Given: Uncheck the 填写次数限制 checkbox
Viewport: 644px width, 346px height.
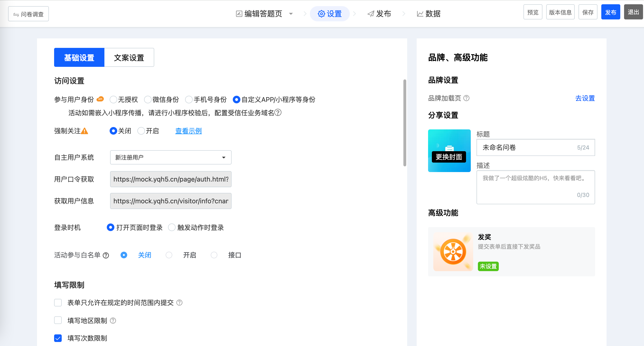Looking at the screenshot, I should 58,338.
